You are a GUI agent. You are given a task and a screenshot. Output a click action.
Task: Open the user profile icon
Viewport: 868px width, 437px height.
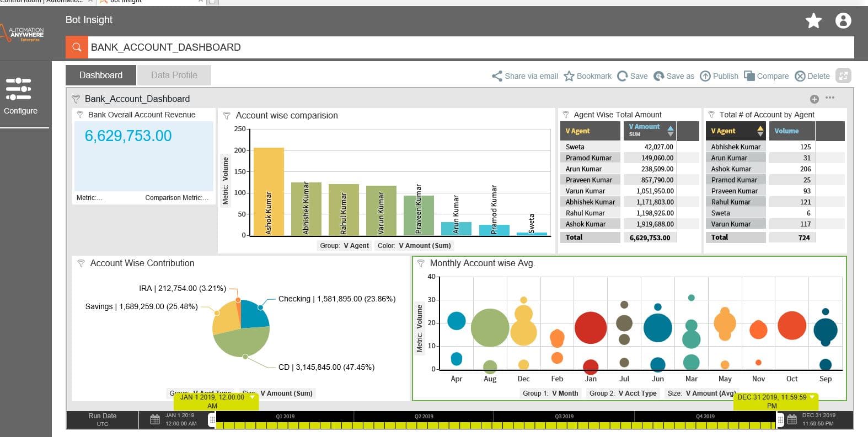coord(843,21)
